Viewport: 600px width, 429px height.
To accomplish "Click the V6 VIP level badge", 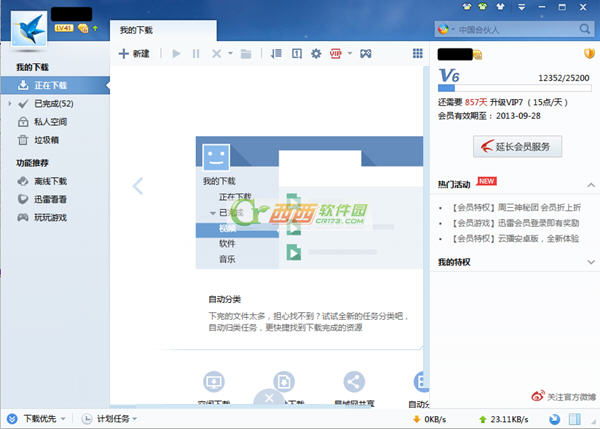I will [x=448, y=75].
